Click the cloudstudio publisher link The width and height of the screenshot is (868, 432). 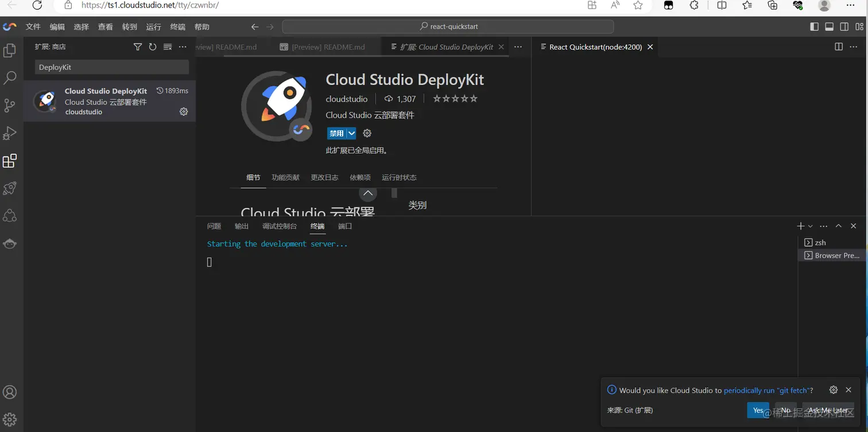pos(346,99)
